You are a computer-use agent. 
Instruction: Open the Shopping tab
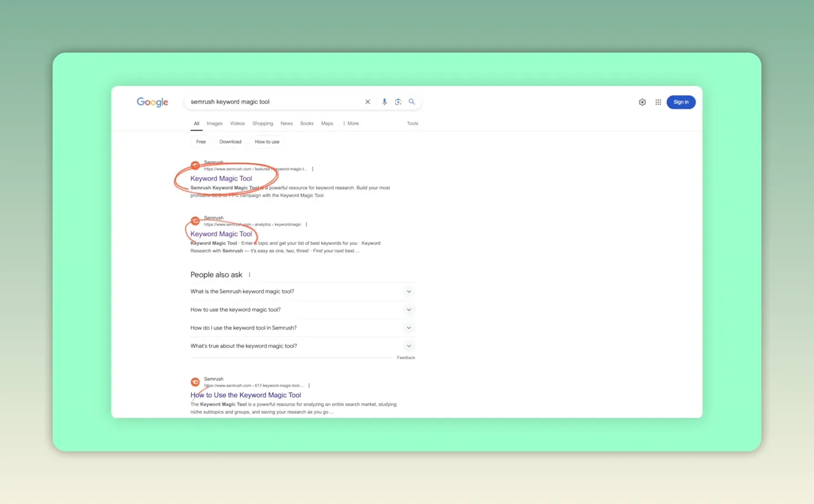click(263, 124)
